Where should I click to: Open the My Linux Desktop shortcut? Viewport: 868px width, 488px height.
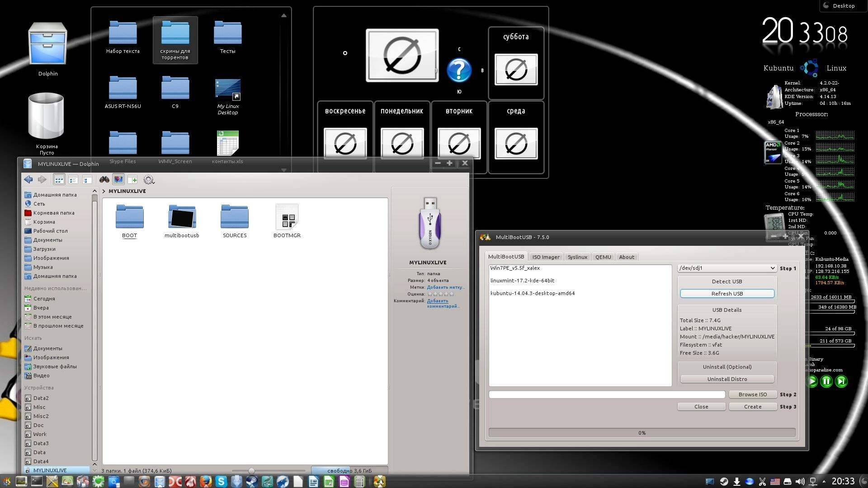[x=227, y=96]
